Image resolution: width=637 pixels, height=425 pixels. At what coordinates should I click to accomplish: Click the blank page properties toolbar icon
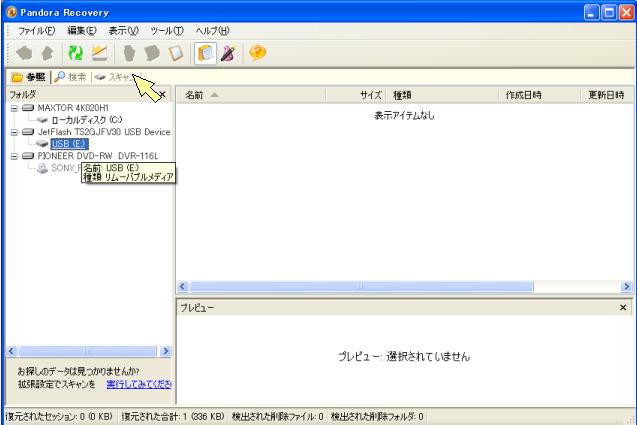pyautogui.click(x=176, y=53)
